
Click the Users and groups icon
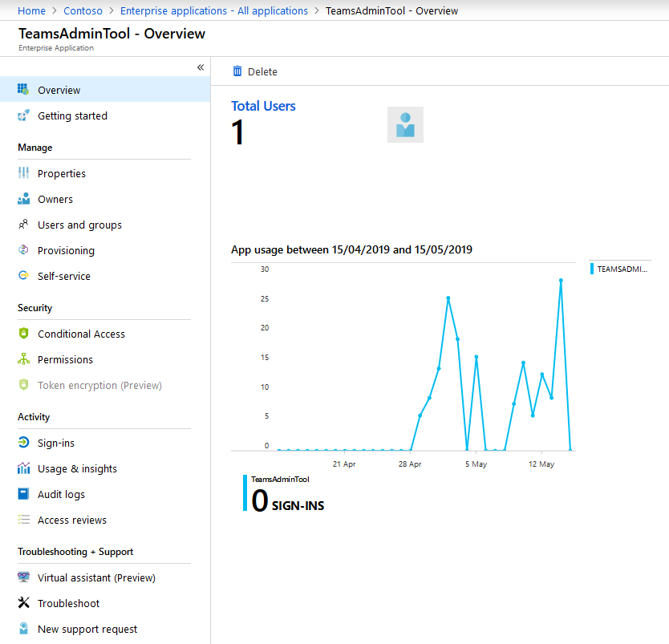23,225
